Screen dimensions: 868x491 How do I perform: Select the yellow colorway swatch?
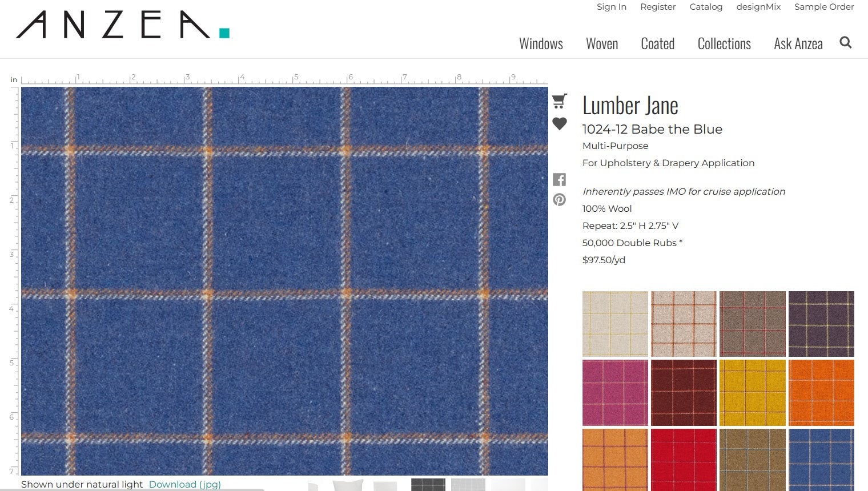[x=753, y=393]
